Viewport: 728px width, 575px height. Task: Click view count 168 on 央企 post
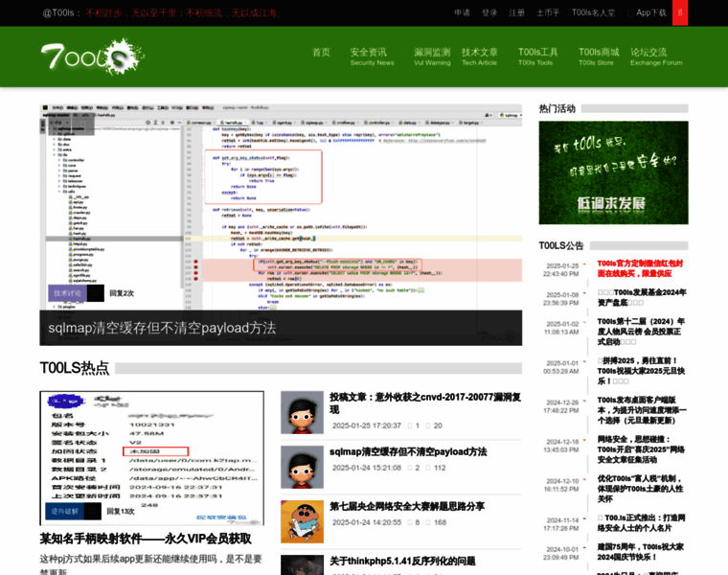pos(440,522)
